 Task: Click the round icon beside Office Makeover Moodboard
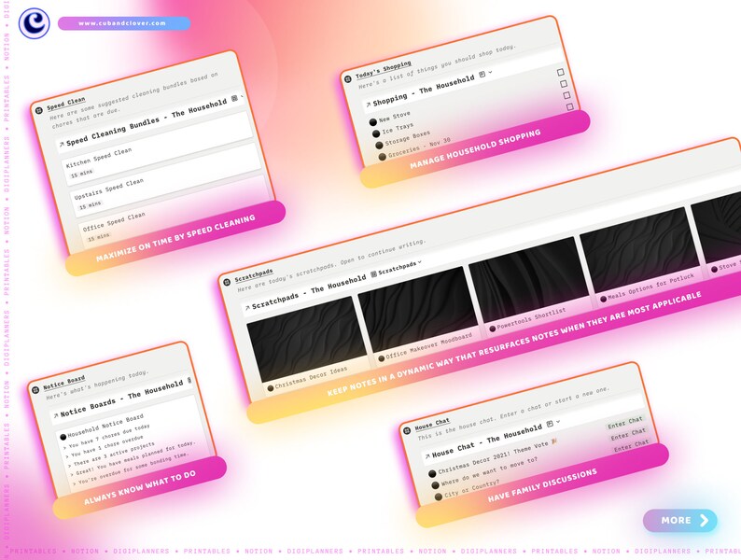382,358
